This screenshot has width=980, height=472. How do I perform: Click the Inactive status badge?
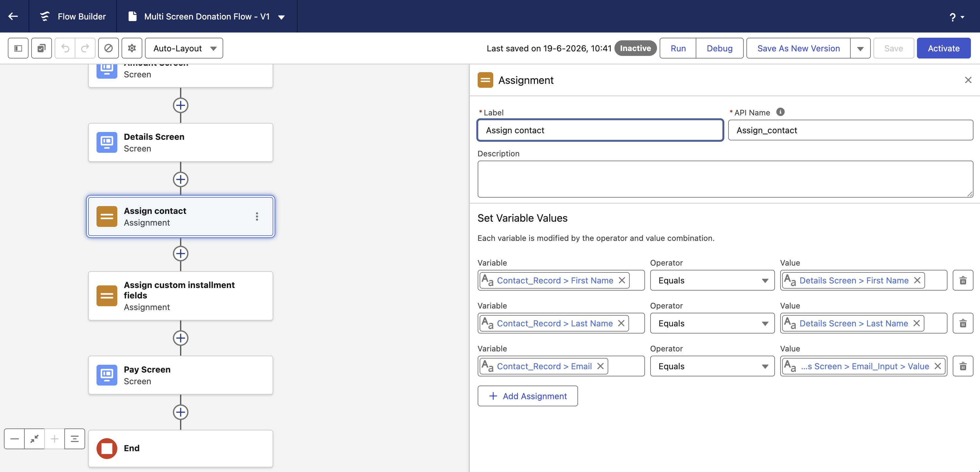coord(635,48)
